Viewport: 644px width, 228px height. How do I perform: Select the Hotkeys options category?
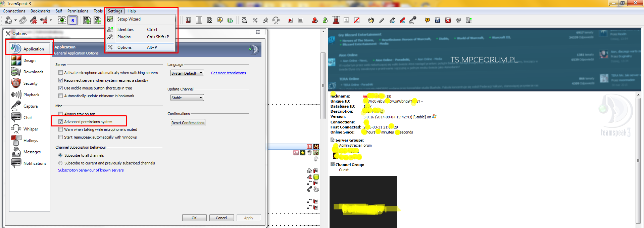point(30,141)
